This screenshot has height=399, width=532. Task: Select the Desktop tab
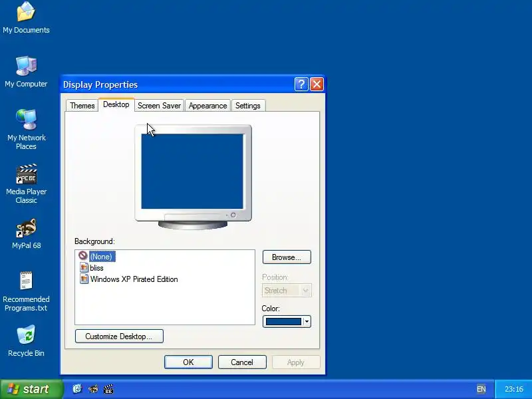(x=116, y=104)
